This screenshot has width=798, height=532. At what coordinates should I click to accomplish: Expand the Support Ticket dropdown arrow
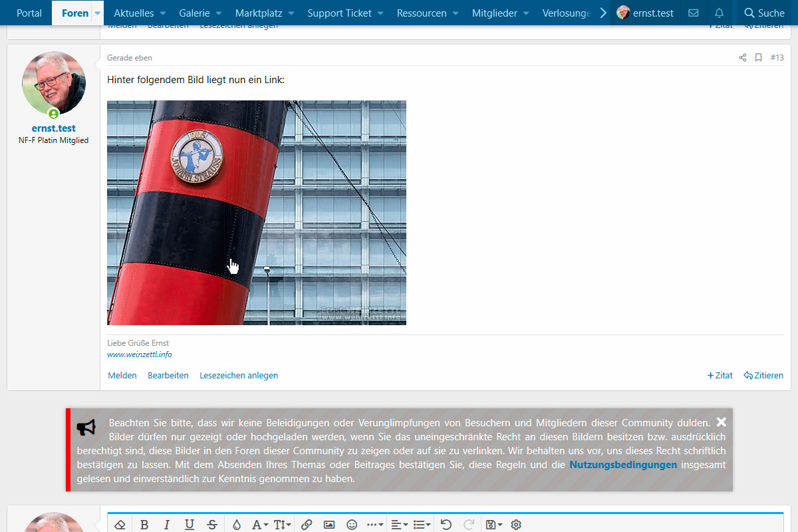381,13
